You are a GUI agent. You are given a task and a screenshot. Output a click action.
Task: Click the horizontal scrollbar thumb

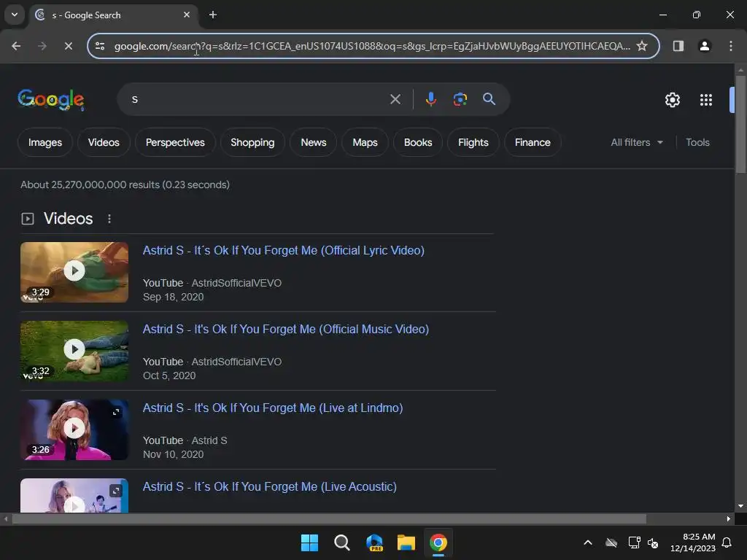point(329,518)
